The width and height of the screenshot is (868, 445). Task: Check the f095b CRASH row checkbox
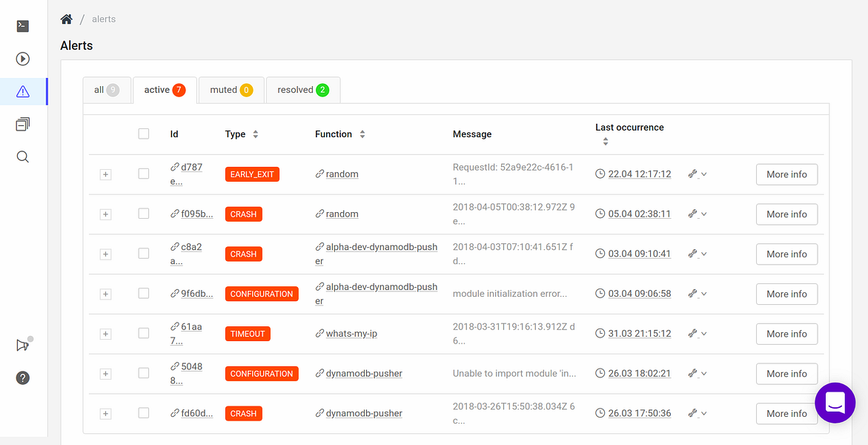144,214
